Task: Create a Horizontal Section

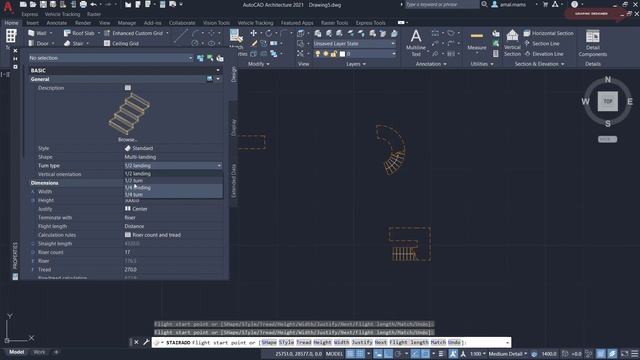Action: pos(549,33)
